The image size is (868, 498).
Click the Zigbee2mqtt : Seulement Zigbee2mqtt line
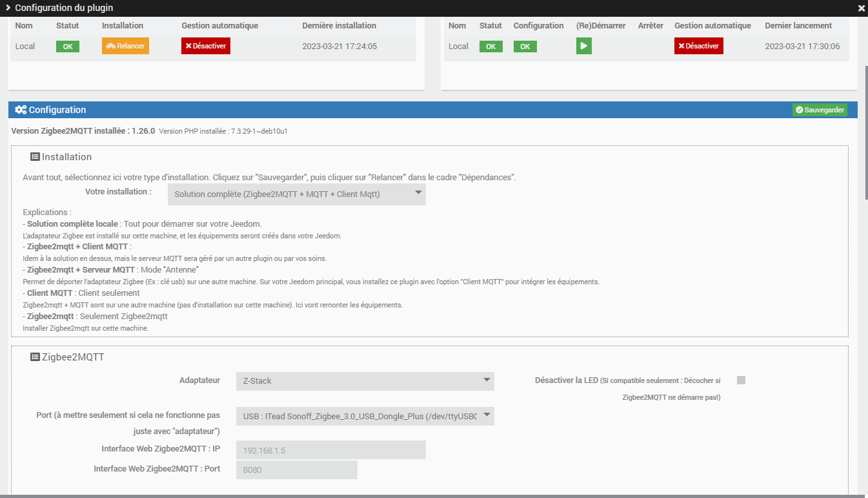pos(96,316)
